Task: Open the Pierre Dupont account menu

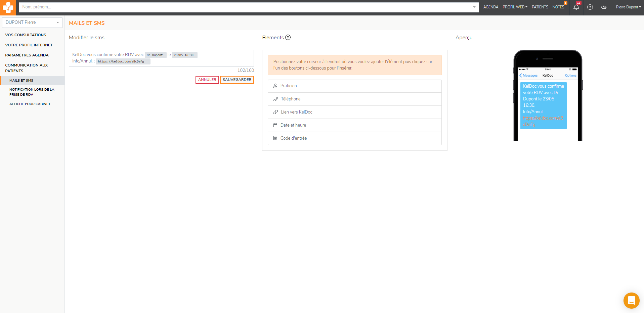Action: 628,7
